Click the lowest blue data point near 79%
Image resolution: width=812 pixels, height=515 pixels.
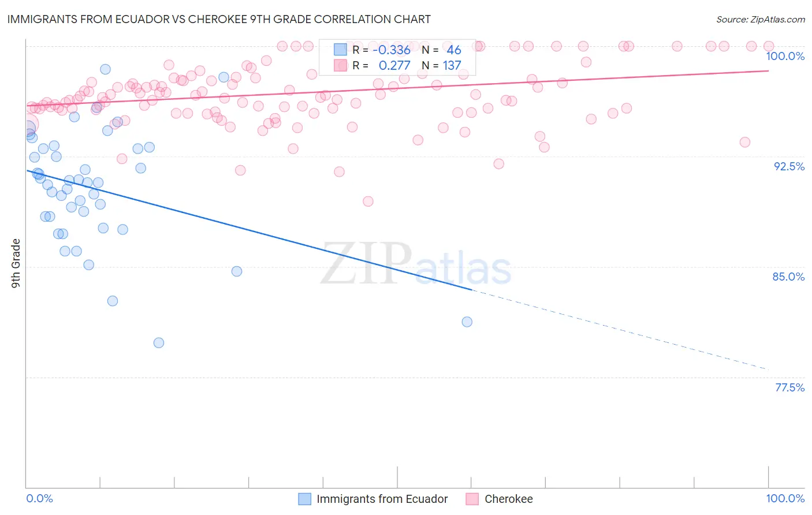click(x=159, y=343)
